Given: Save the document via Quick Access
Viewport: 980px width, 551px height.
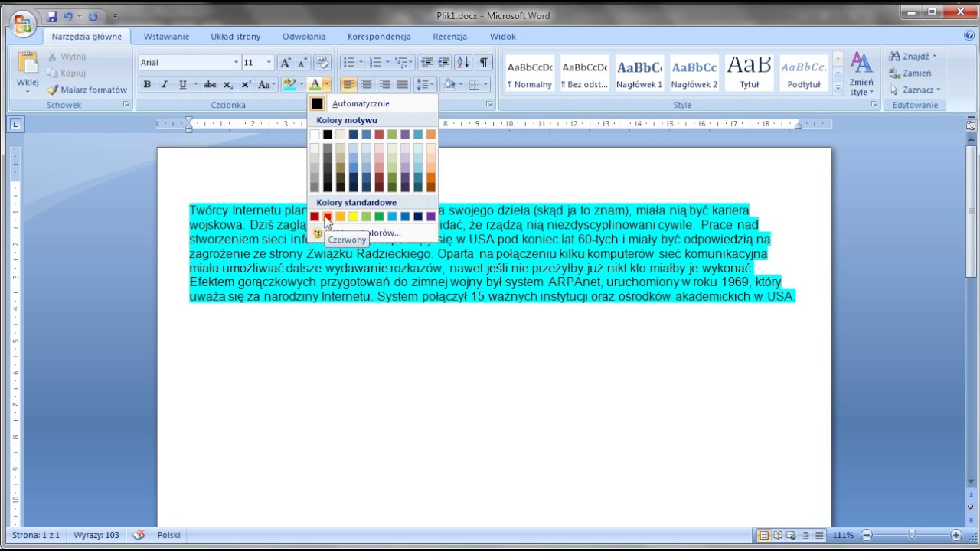Looking at the screenshot, I should click(x=52, y=16).
